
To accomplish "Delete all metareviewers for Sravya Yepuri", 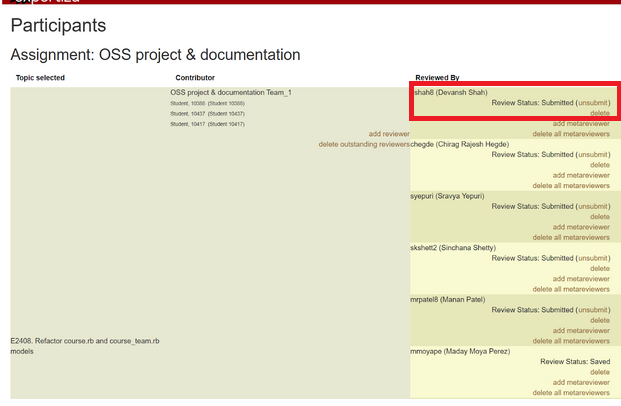I will [x=570, y=237].
